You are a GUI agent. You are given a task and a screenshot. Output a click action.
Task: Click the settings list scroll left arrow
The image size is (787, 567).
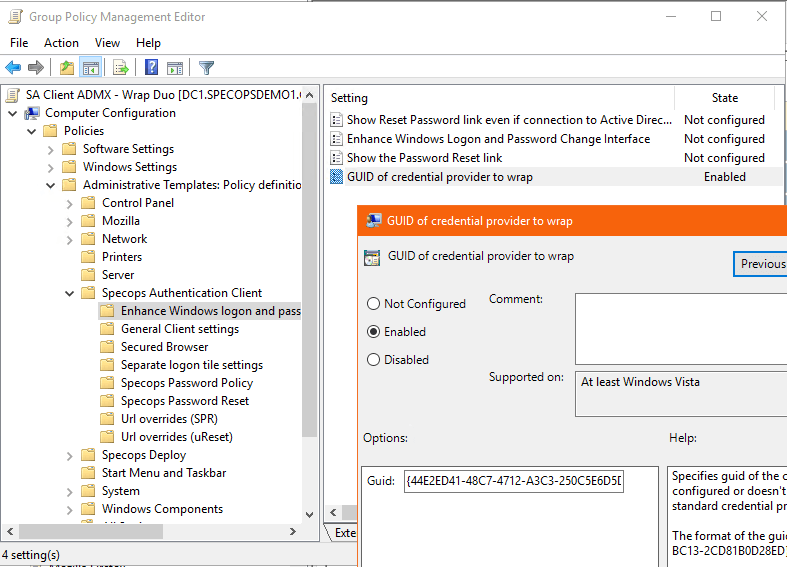point(333,512)
